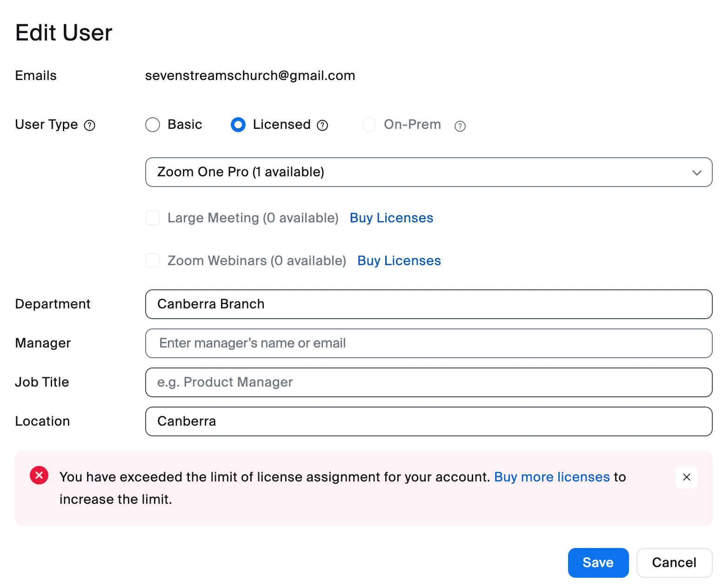The width and height of the screenshot is (723, 588).
Task: Tick the Large Meeting checkbox
Action: (x=153, y=218)
